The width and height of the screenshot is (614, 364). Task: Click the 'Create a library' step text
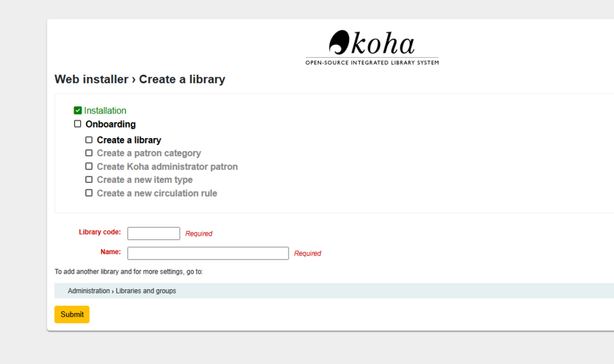coord(129,140)
